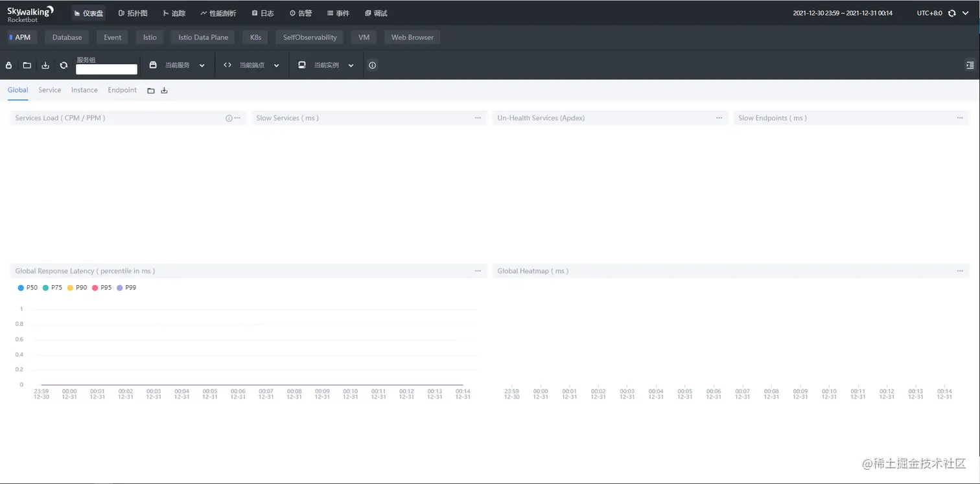
Task: Open the 仪表盘 menu
Action: (x=89, y=13)
